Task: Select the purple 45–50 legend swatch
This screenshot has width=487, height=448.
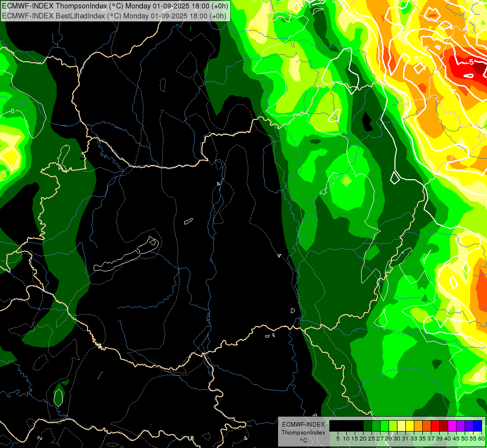Action: tap(461, 426)
